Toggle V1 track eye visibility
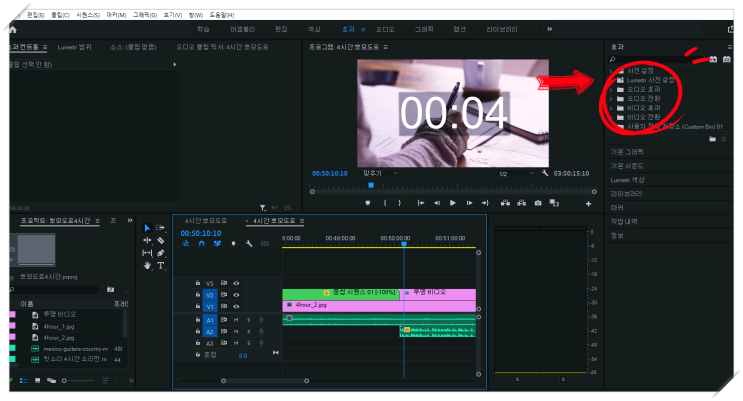Viewport: 743px width, 401px height. [236, 306]
